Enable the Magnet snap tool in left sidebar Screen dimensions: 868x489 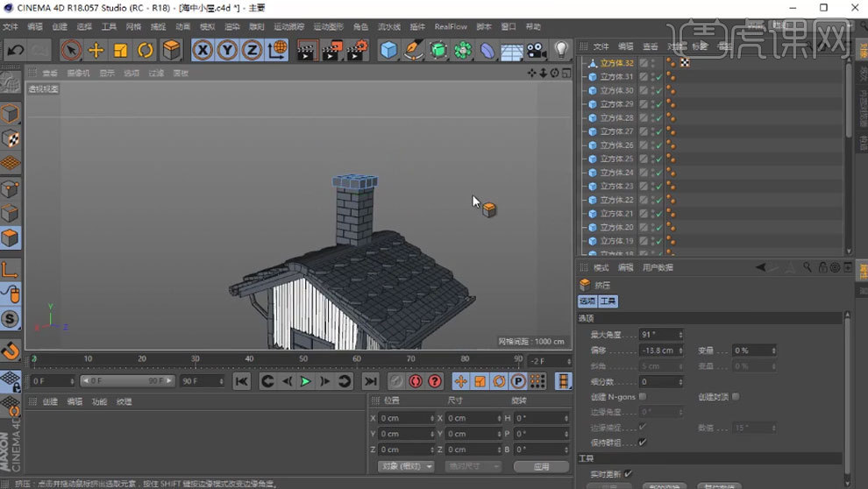11,351
